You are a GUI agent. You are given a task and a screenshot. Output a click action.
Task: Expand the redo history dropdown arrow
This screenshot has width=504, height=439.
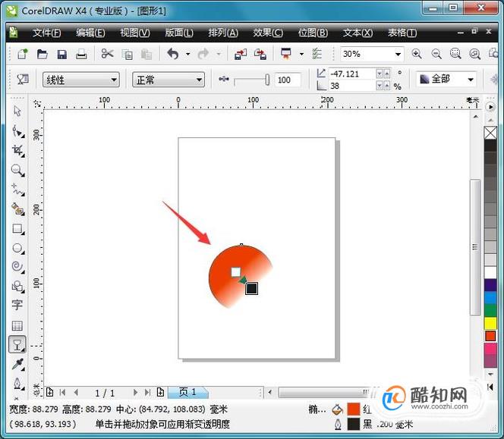tap(219, 54)
